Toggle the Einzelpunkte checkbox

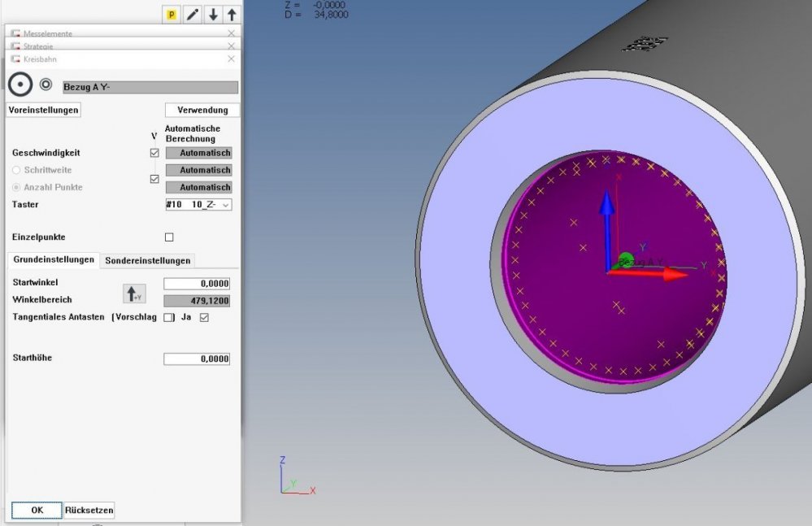pos(169,237)
